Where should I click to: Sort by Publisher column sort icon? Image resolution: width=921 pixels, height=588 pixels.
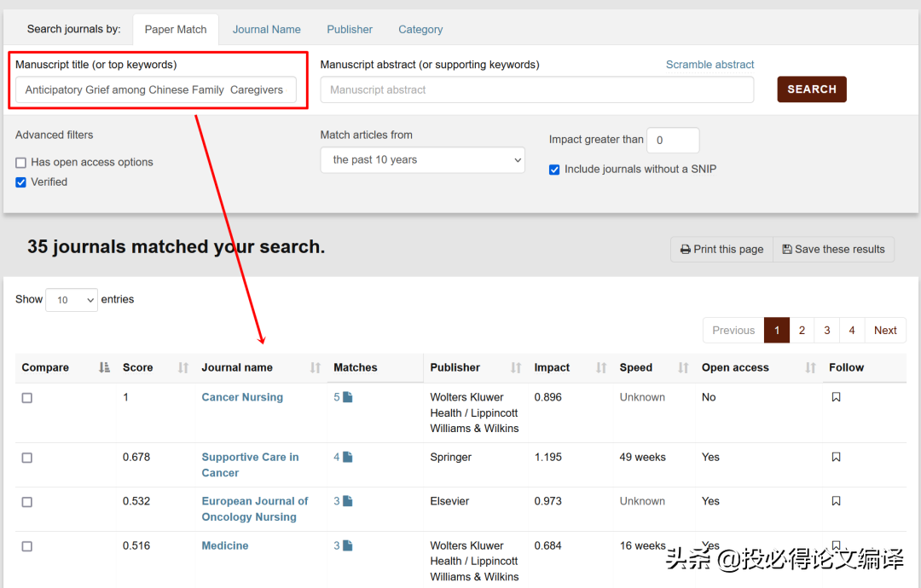point(516,368)
